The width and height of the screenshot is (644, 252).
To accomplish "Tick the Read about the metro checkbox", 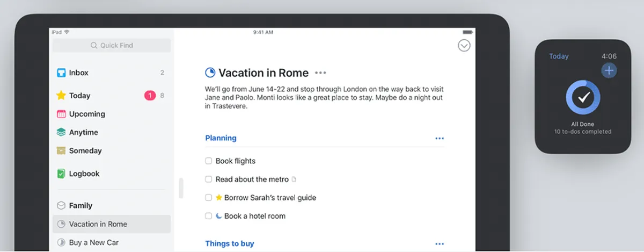I will click(x=209, y=179).
